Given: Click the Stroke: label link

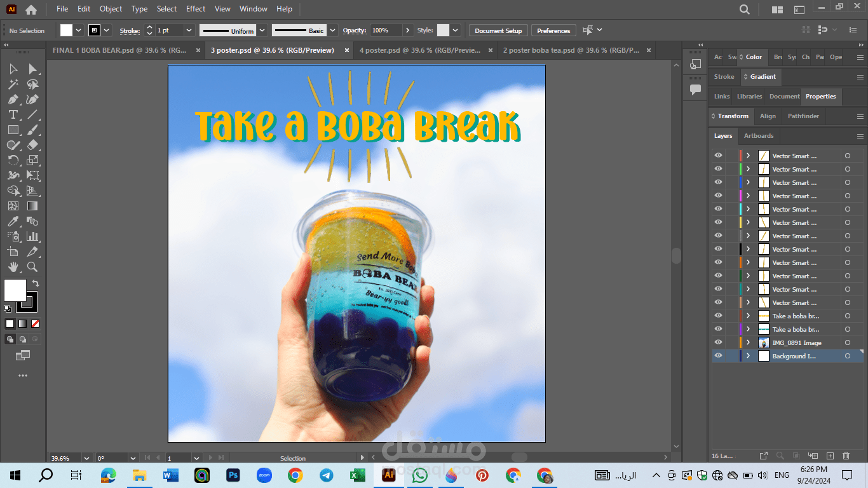Looking at the screenshot, I should click(x=130, y=30).
